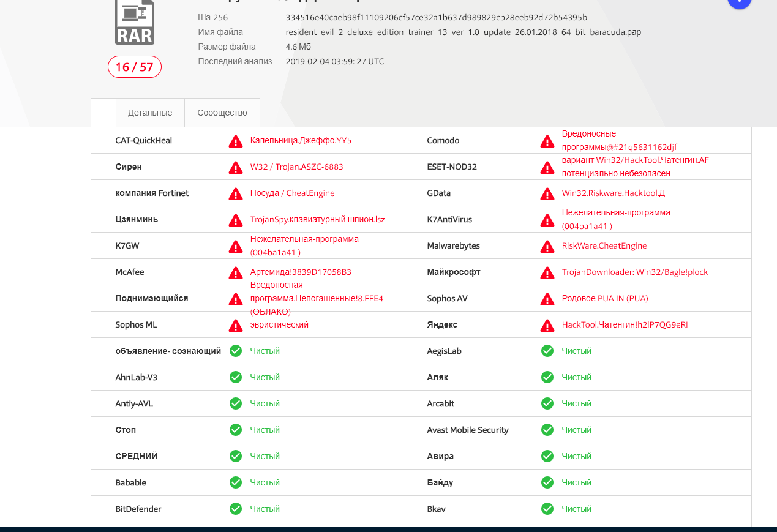Viewport: 777px width, 532px height.
Task: Click the TrojanDownloader: Win32/Bagle!plock result
Action: [634, 272]
